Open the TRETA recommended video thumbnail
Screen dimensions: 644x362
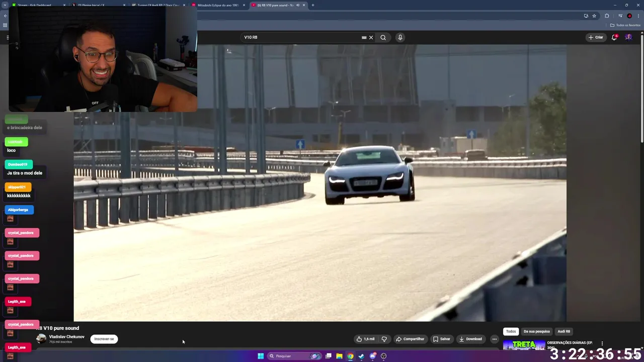click(524, 345)
